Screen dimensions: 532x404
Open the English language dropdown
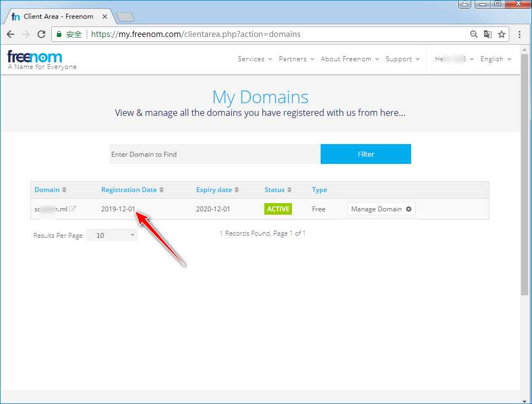496,59
